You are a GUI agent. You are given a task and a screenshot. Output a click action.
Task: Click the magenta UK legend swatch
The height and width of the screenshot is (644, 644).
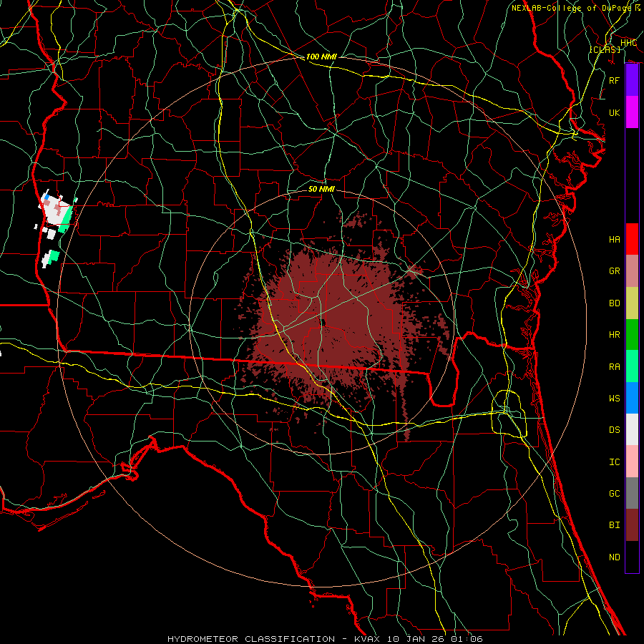(632, 112)
